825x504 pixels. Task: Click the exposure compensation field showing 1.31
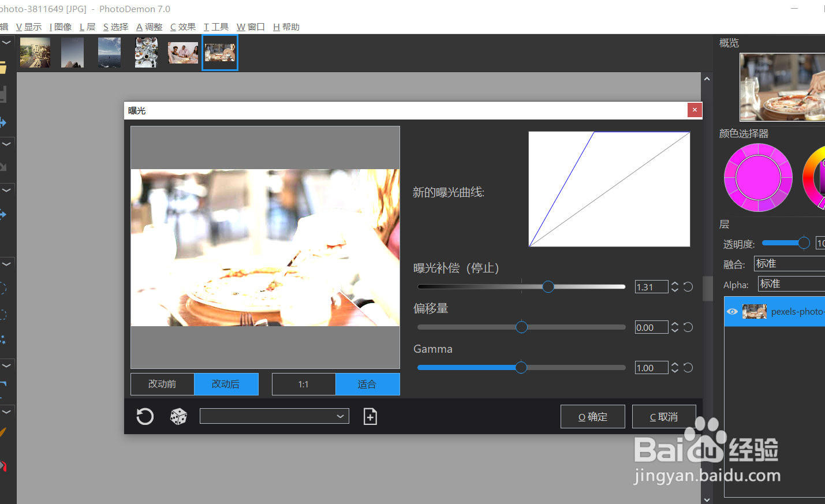pyautogui.click(x=651, y=287)
